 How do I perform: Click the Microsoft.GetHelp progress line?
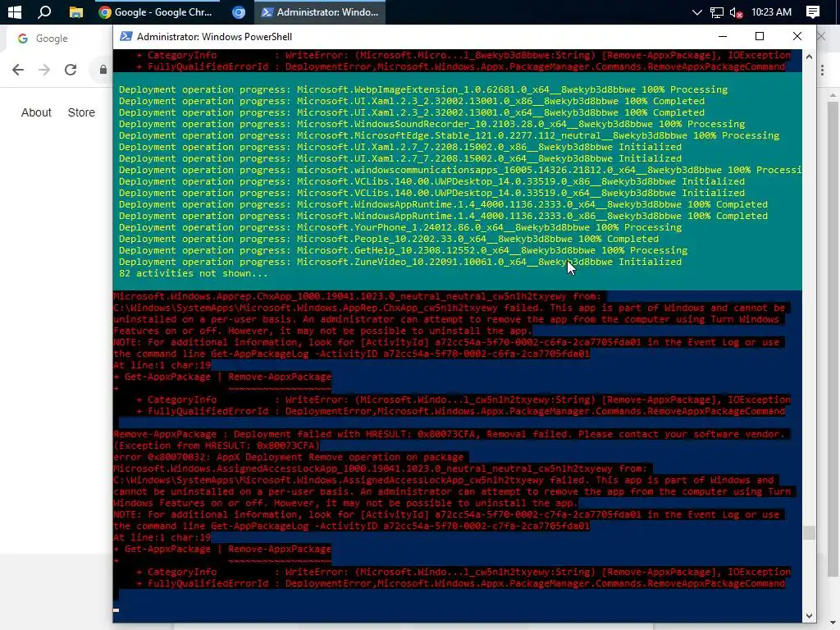tap(403, 251)
